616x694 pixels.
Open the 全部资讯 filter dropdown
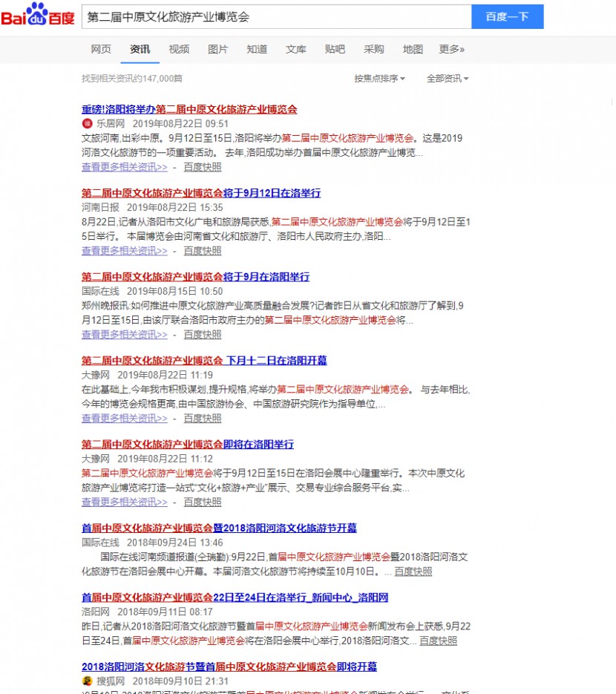[x=447, y=79]
